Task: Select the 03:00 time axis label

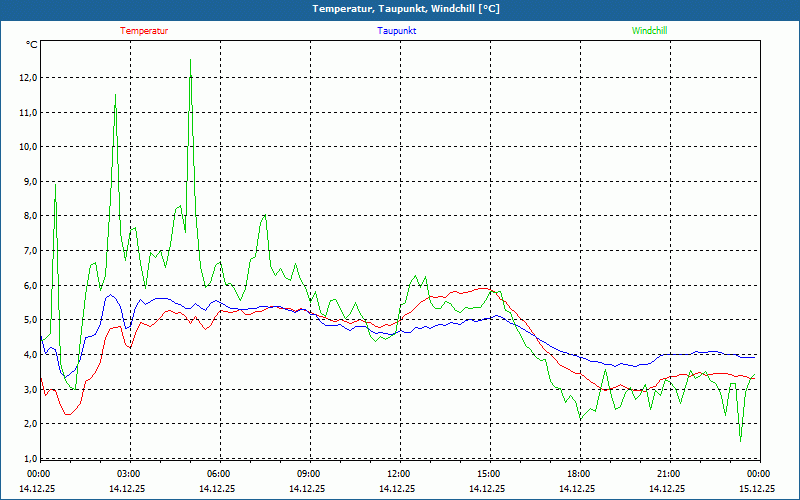Action: coord(128,474)
